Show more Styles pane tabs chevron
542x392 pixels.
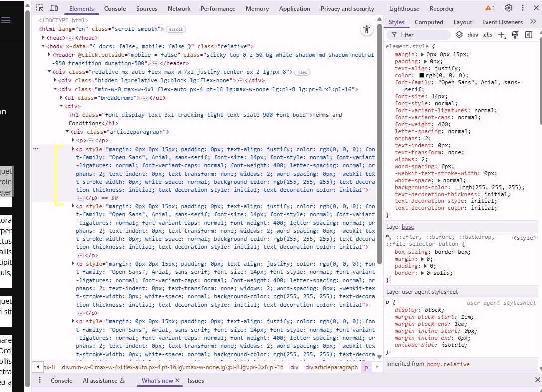click(533, 22)
